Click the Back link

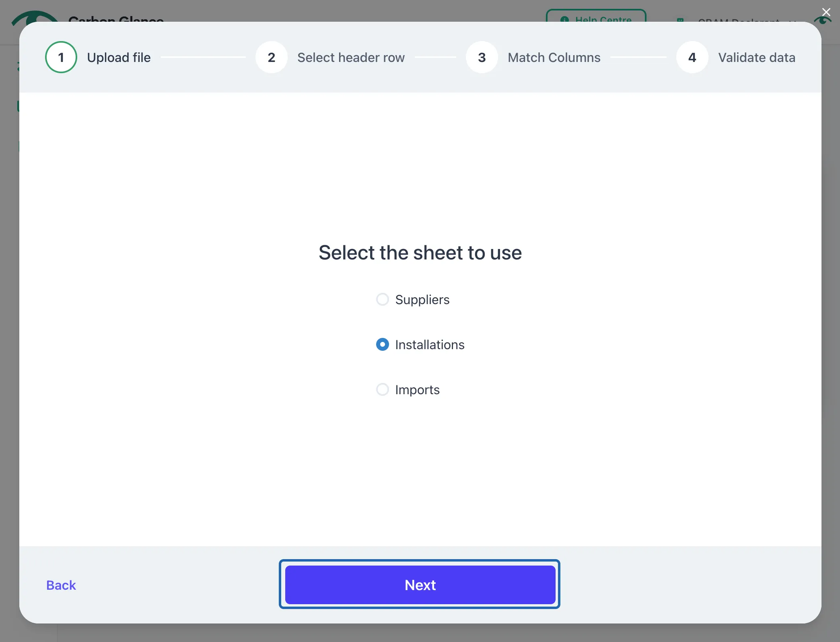61,585
